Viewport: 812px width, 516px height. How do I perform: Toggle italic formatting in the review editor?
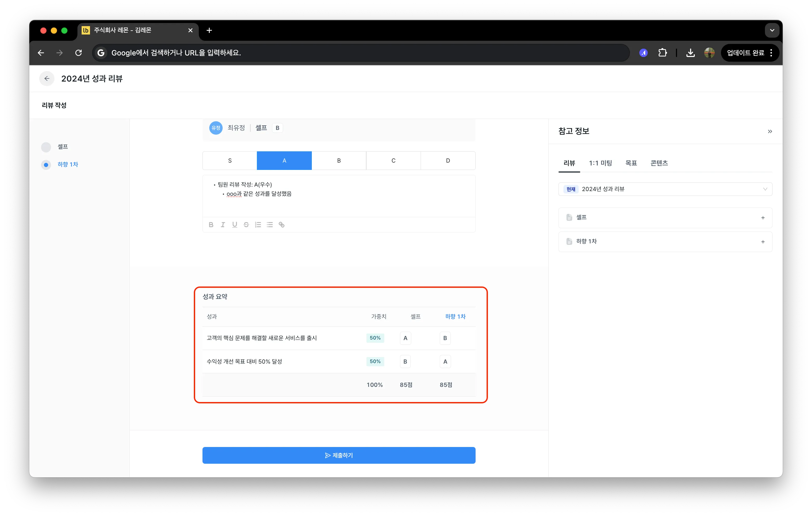coord(223,225)
